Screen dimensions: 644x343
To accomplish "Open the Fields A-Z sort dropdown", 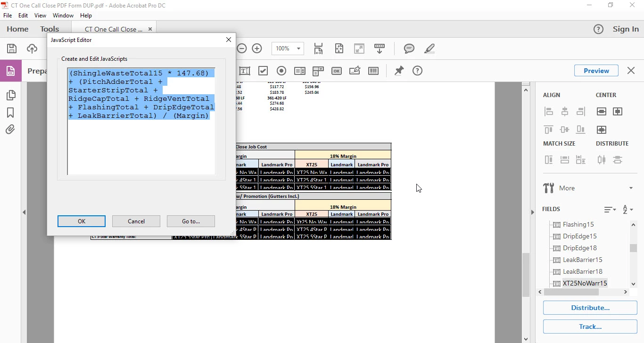I will (627, 209).
